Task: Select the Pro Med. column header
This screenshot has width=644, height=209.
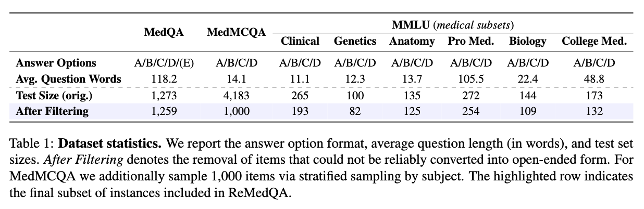Action: point(470,41)
